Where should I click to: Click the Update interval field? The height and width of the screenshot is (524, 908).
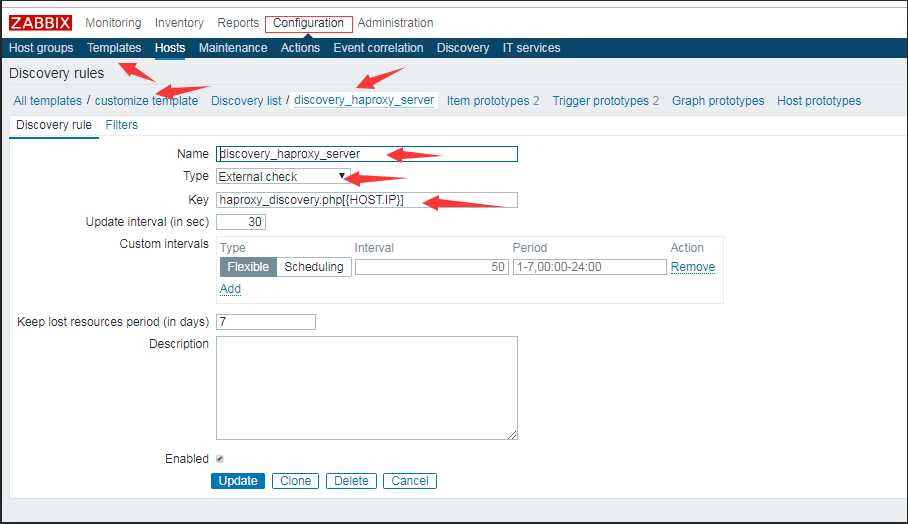pyautogui.click(x=241, y=222)
